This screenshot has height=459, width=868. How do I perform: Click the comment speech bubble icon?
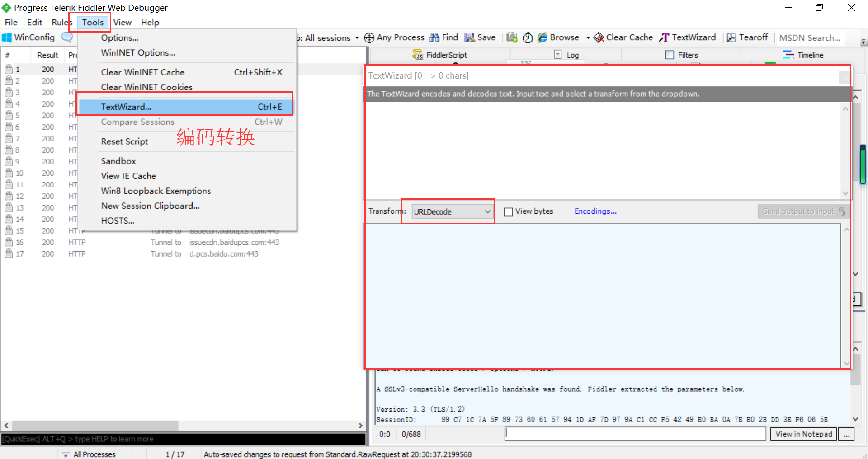pyautogui.click(x=67, y=37)
